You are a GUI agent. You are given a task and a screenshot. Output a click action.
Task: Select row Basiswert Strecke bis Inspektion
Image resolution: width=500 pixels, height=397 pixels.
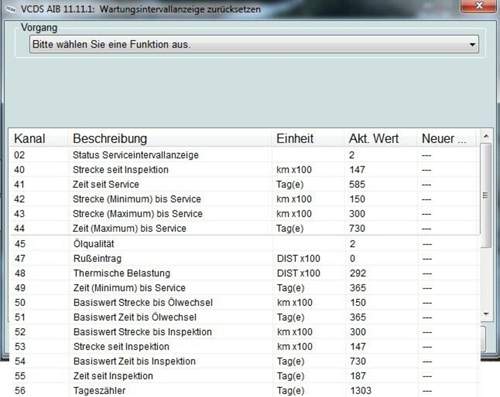[x=245, y=332]
